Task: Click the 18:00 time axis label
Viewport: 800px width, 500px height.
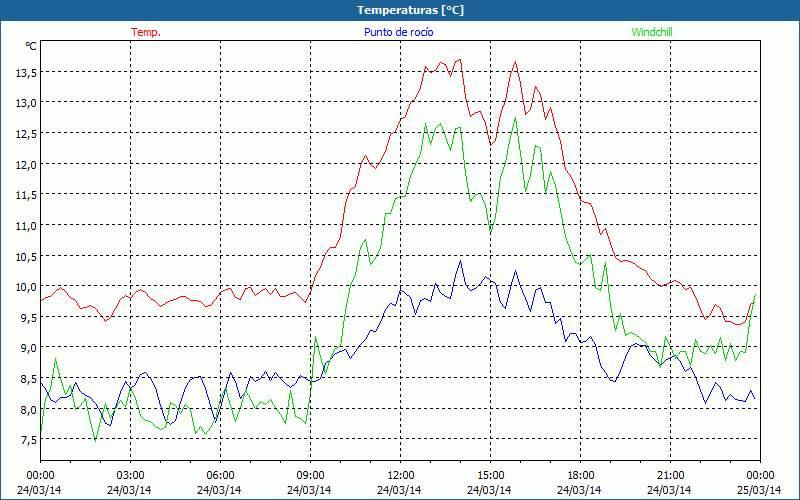Action: point(580,476)
